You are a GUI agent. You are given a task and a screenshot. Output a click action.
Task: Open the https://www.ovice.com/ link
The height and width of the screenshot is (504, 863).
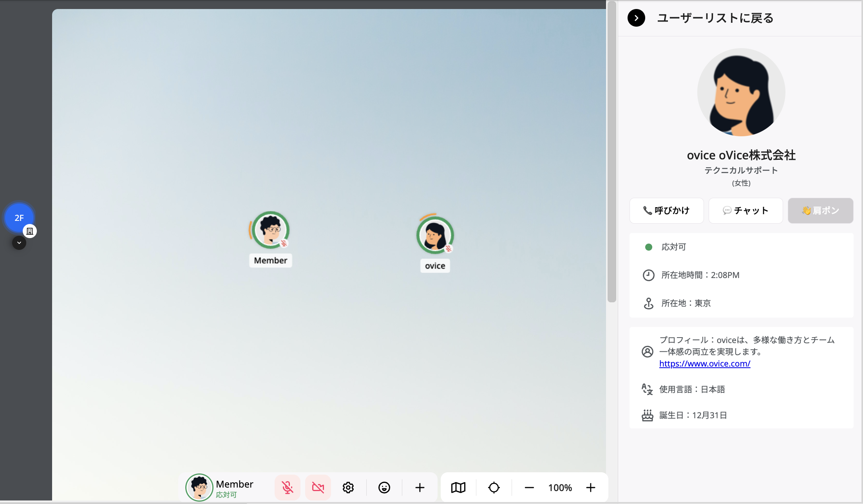(705, 363)
